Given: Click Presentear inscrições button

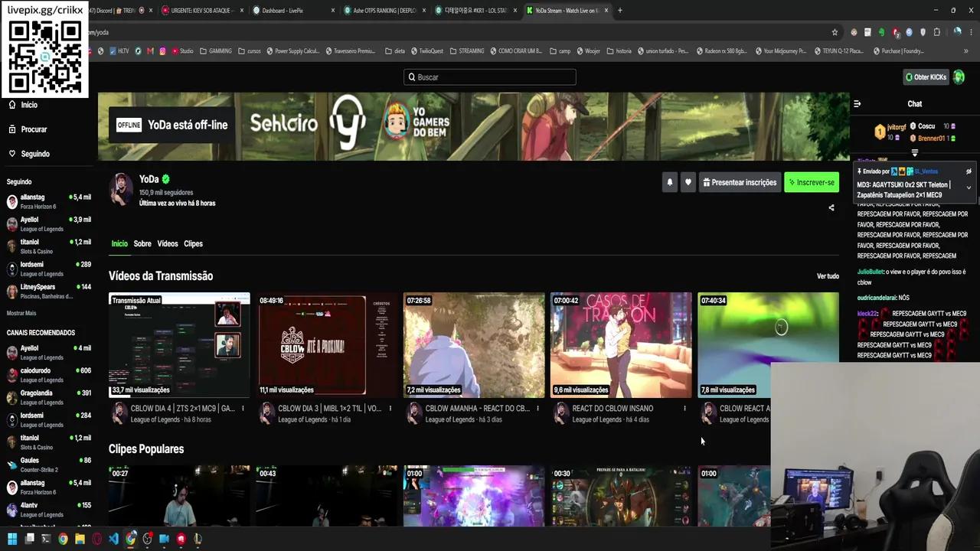Looking at the screenshot, I should click(x=739, y=182).
